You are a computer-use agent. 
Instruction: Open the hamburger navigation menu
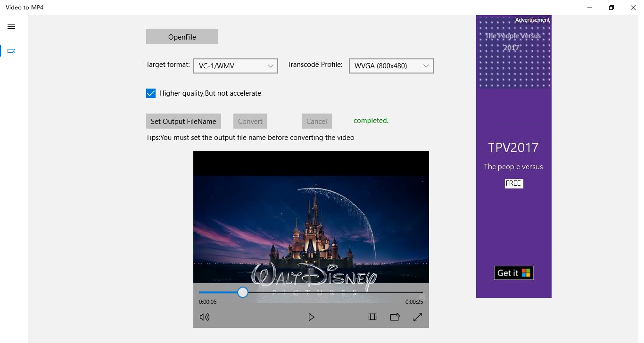tap(11, 27)
